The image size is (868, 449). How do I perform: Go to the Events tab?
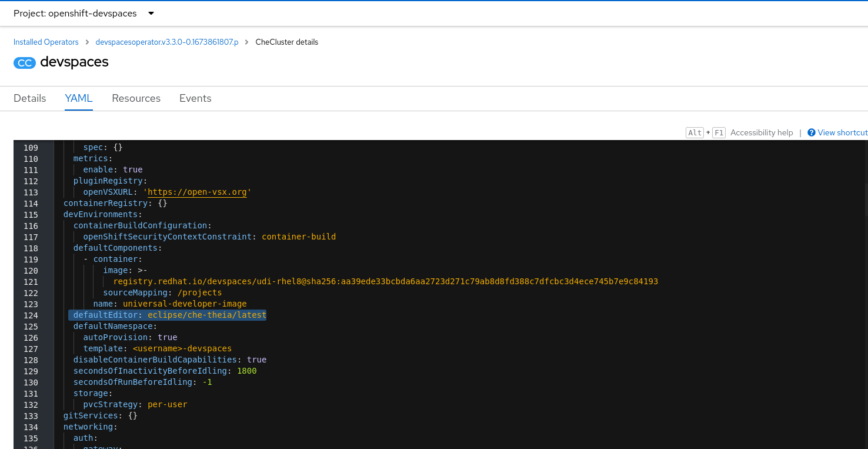[195, 98]
